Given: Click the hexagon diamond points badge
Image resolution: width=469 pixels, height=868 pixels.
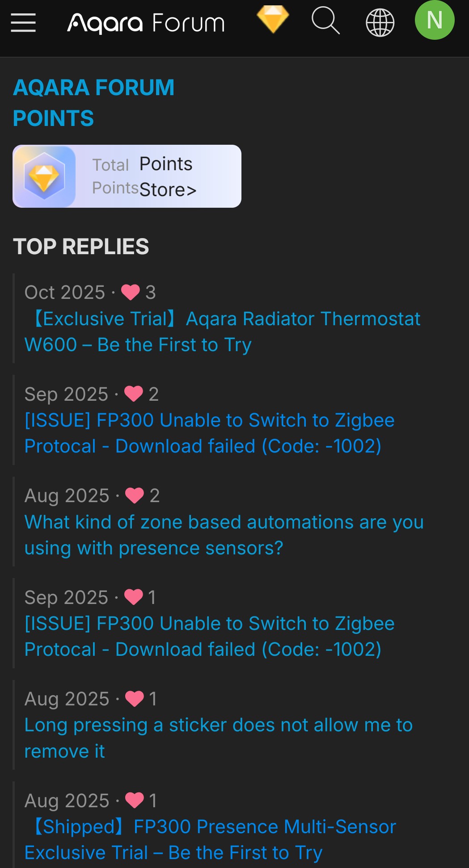Looking at the screenshot, I should (44, 176).
